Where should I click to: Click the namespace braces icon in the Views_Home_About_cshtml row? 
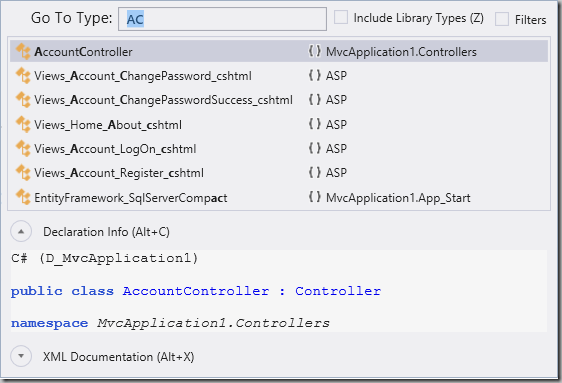pos(315,124)
